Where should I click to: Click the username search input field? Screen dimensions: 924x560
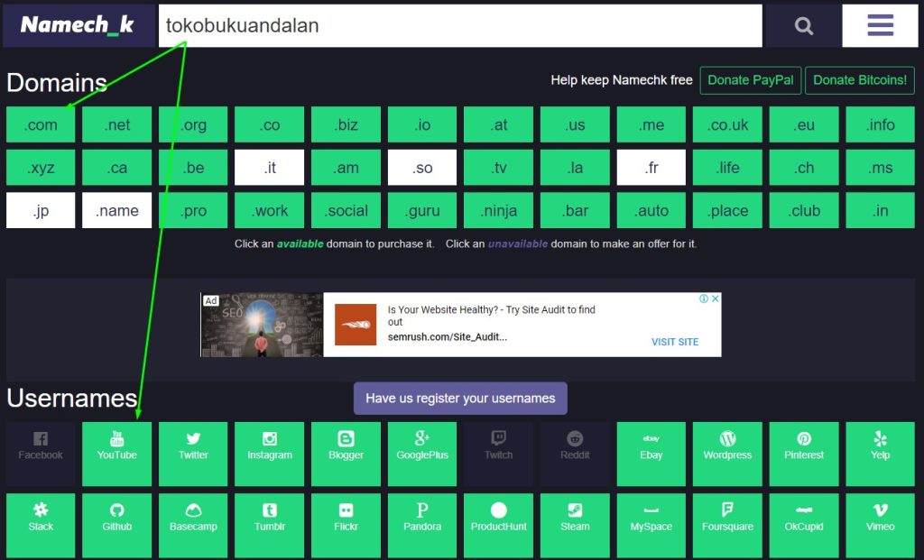[x=460, y=26]
